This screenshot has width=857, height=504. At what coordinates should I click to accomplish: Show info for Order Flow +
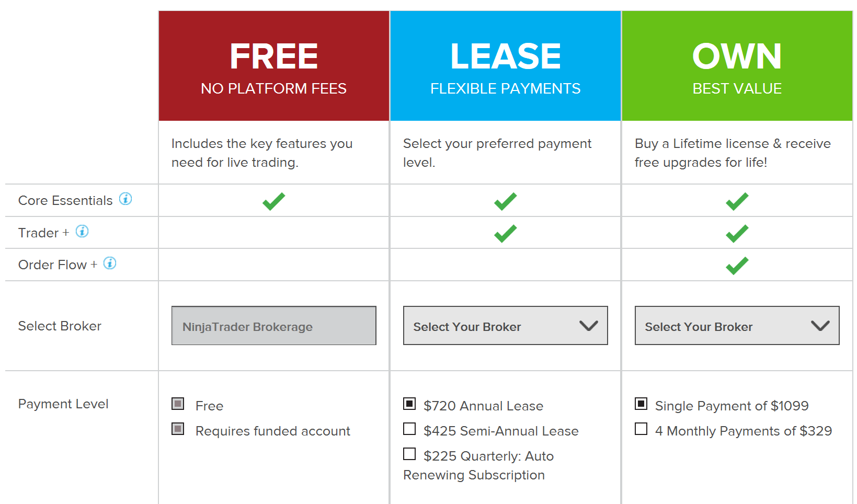pyautogui.click(x=110, y=263)
